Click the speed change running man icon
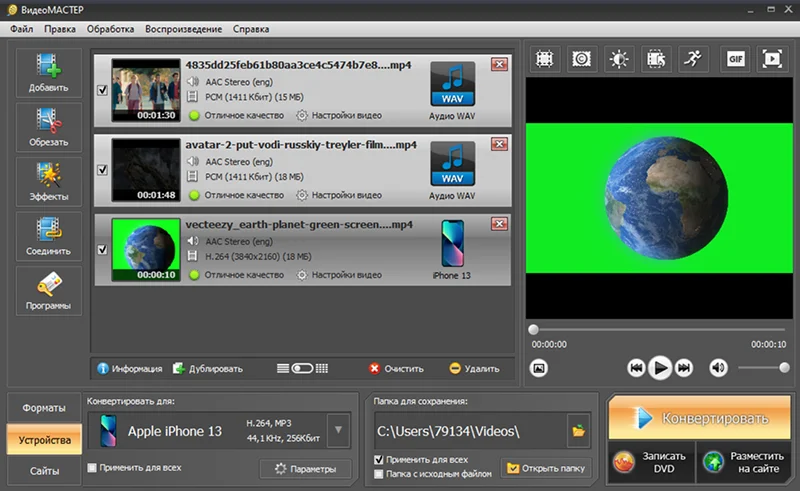The height and width of the screenshot is (491, 800). 693,59
